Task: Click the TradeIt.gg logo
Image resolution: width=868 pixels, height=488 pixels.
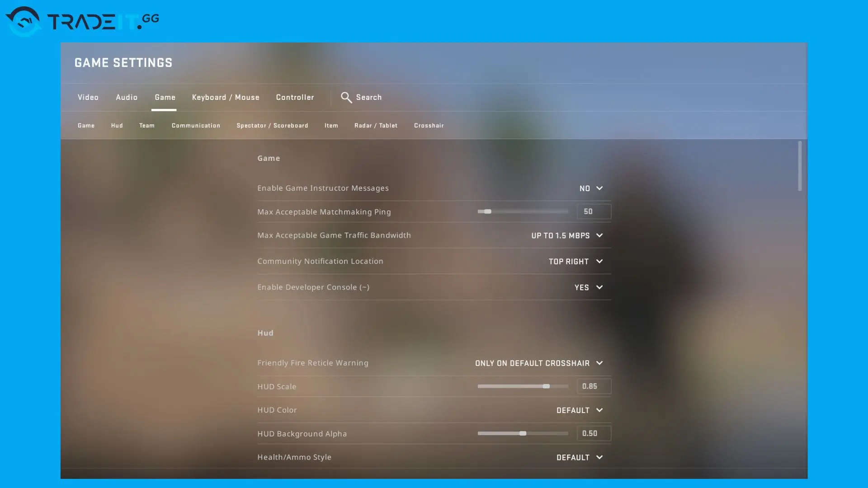Action: (x=82, y=21)
